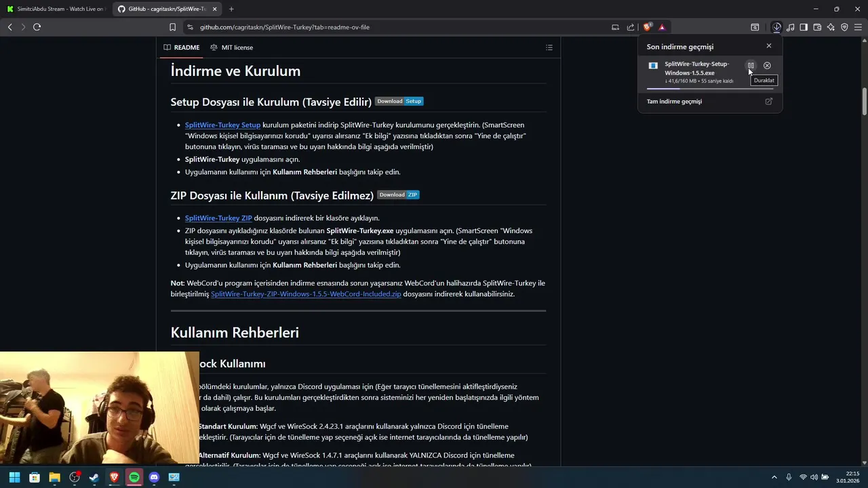The height and width of the screenshot is (488, 868).
Task: Open Leo AI sparkle icon
Action: pos(831,27)
